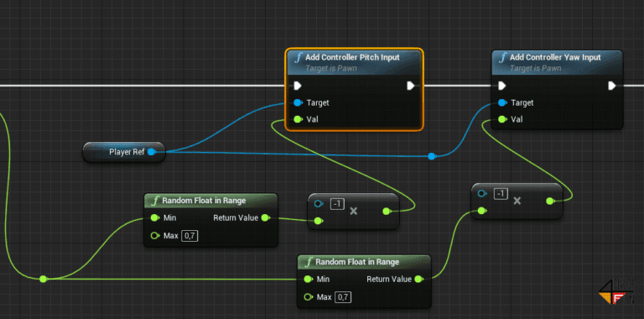The image size is (644, 319).
Task: Click function icon on Add Controller Pitch Input
Action: 298,58
